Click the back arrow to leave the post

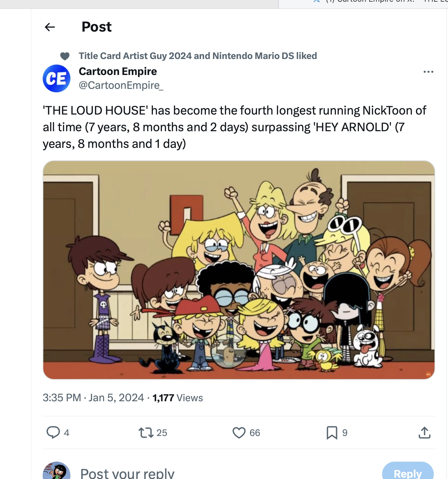click(50, 27)
